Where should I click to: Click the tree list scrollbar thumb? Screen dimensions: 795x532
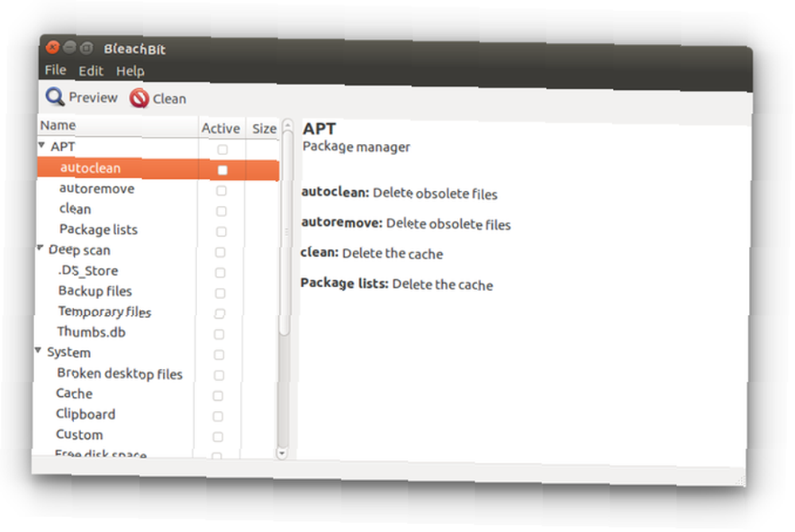(x=286, y=232)
